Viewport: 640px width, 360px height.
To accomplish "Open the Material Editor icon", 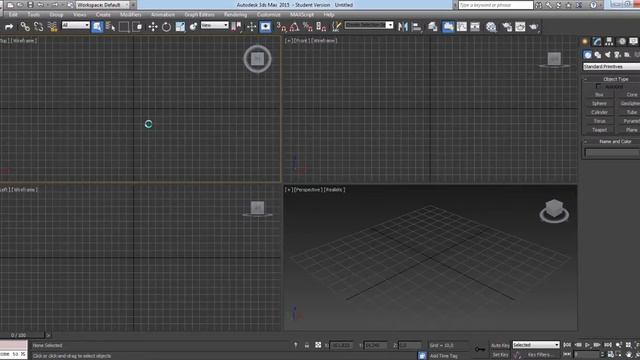I will pyautogui.click(x=491, y=27).
